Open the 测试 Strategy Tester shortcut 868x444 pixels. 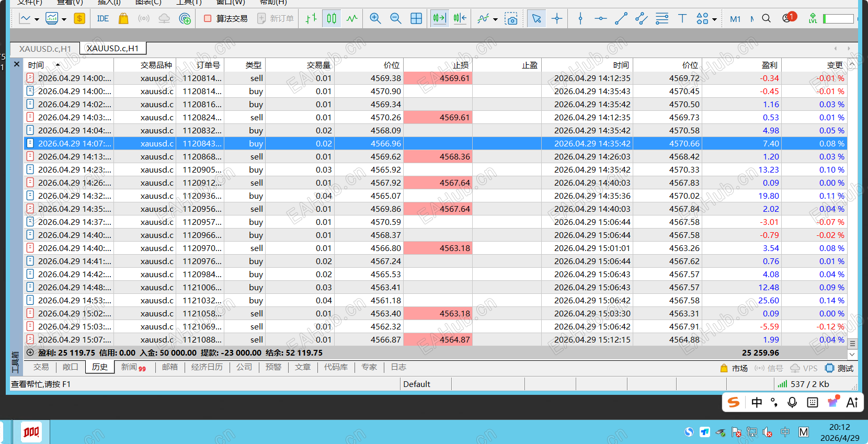pyautogui.click(x=839, y=368)
